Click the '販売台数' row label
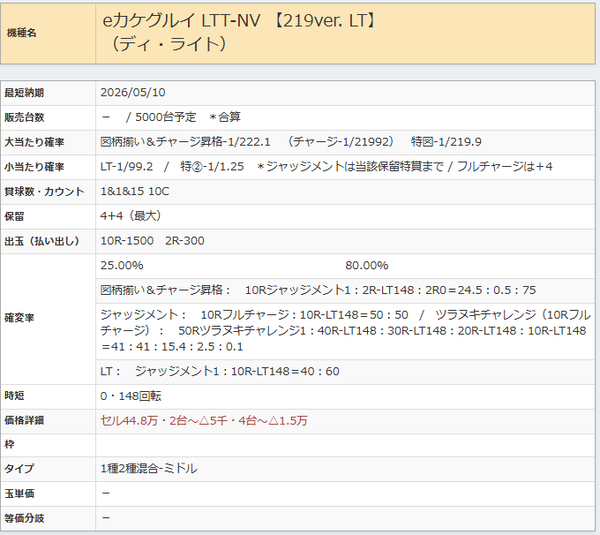 [24, 117]
